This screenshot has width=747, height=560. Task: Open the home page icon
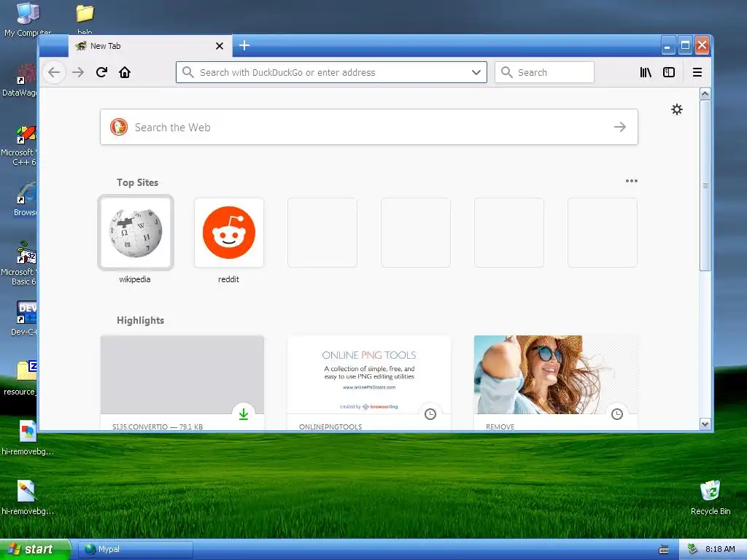[125, 72]
